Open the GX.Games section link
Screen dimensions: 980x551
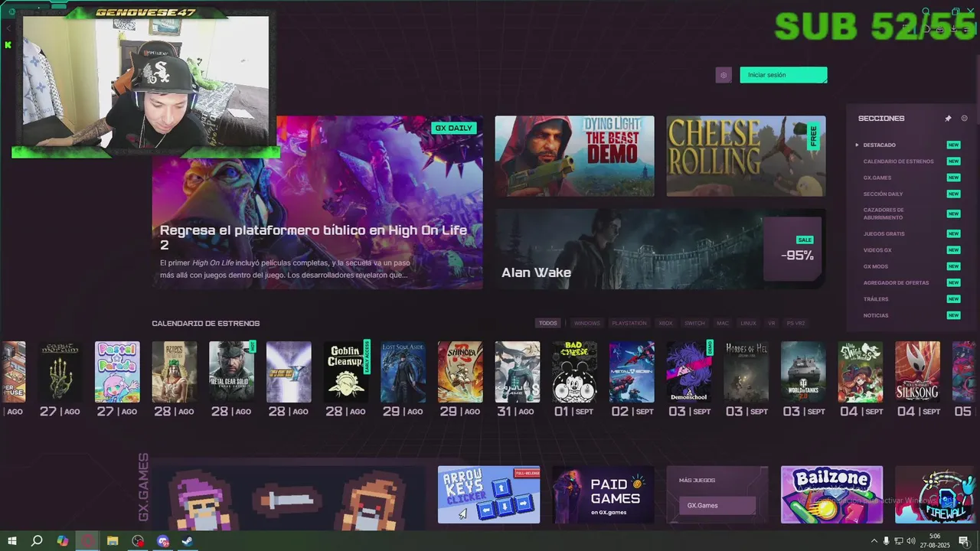pos(877,178)
